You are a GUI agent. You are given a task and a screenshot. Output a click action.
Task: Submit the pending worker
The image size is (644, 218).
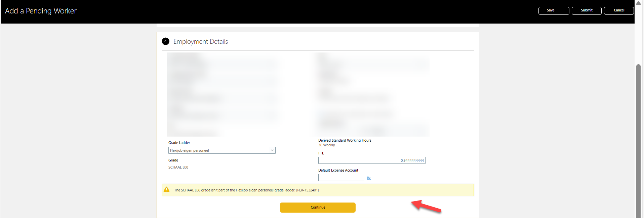pyautogui.click(x=587, y=10)
